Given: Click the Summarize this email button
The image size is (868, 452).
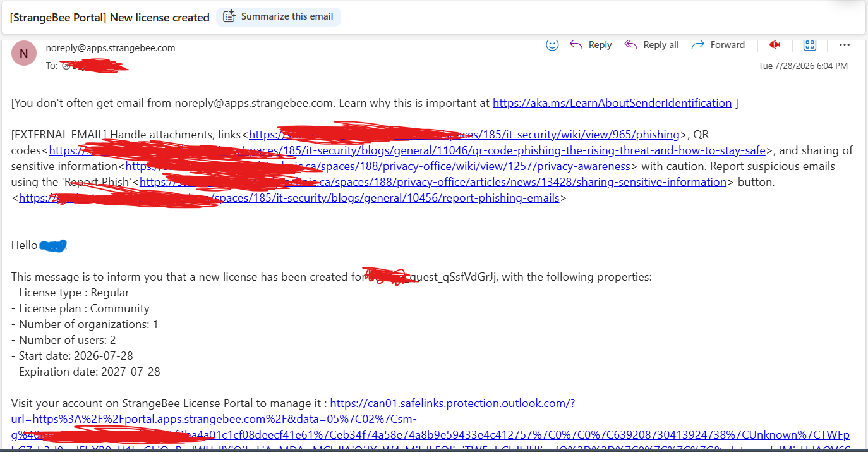Looking at the screenshot, I should point(279,17).
